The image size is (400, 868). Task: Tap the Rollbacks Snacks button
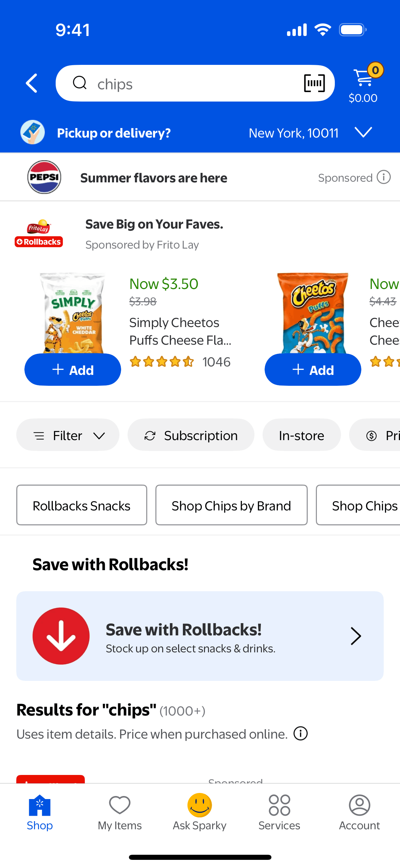81,505
